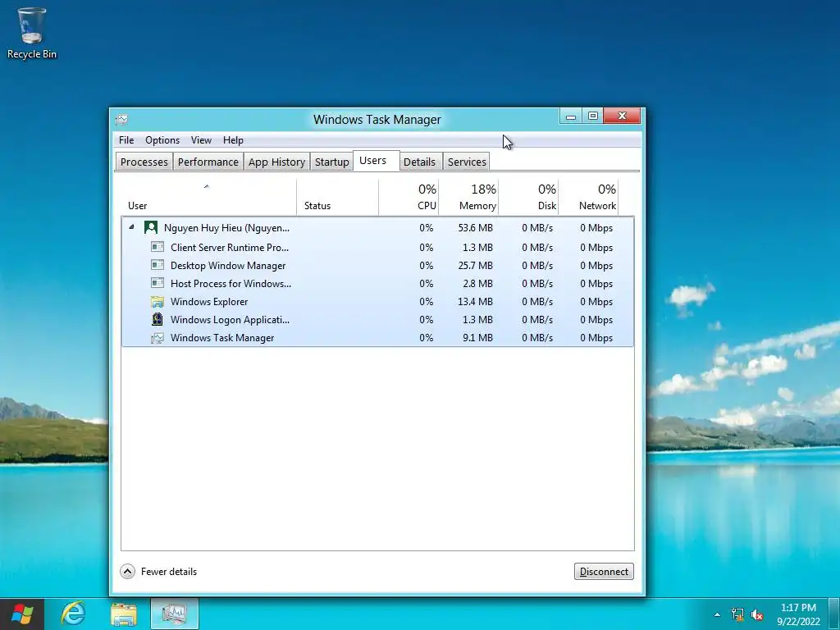Click the Desktop Window Manager process icon
This screenshot has height=630, width=840.
point(157,265)
